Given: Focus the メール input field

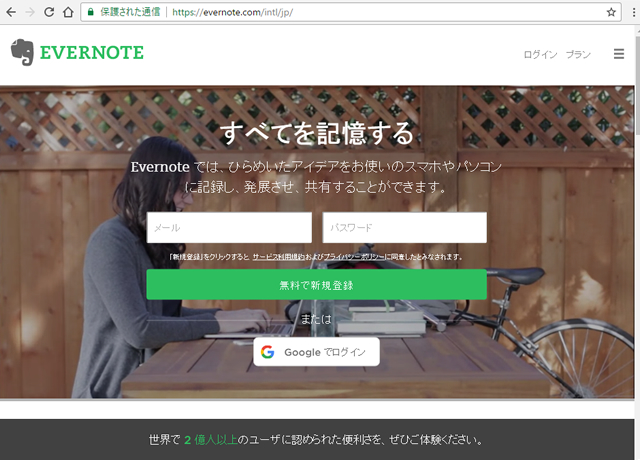Looking at the screenshot, I should pyautogui.click(x=229, y=227).
